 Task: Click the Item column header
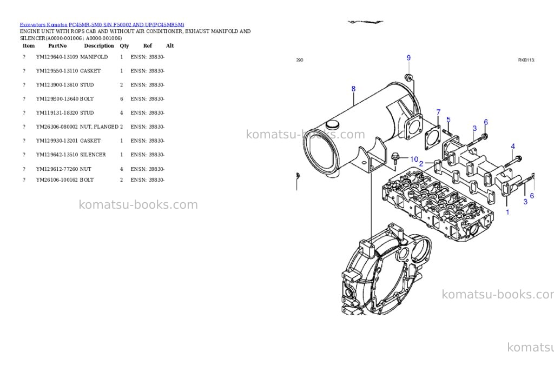tap(29, 46)
